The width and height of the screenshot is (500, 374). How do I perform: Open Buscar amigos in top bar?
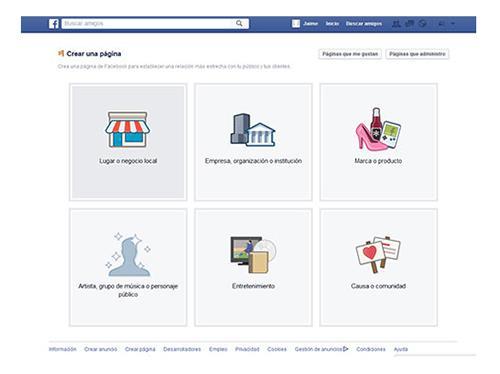coord(364,24)
